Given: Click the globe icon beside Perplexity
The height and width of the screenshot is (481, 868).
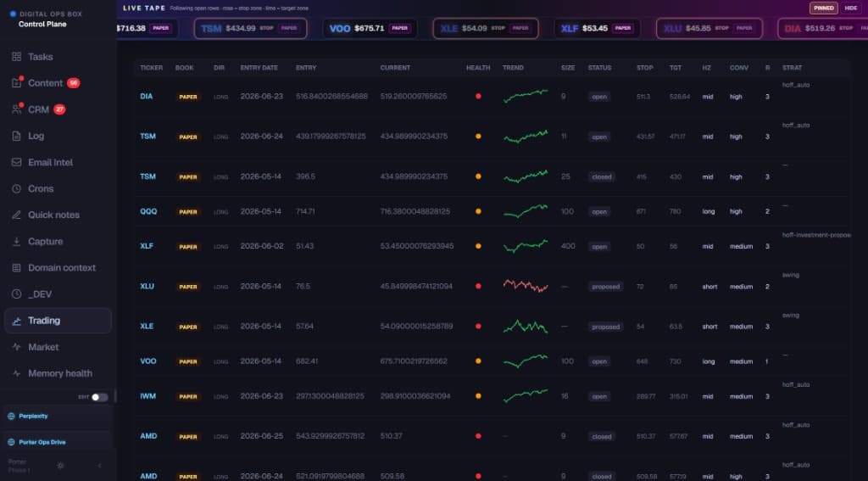Looking at the screenshot, I should click(11, 417).
